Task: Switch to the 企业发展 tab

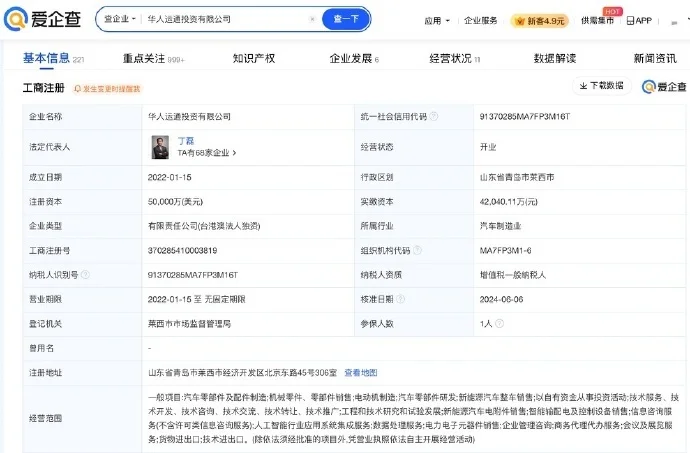Action: pyautogui.click(x=354, y=59)
